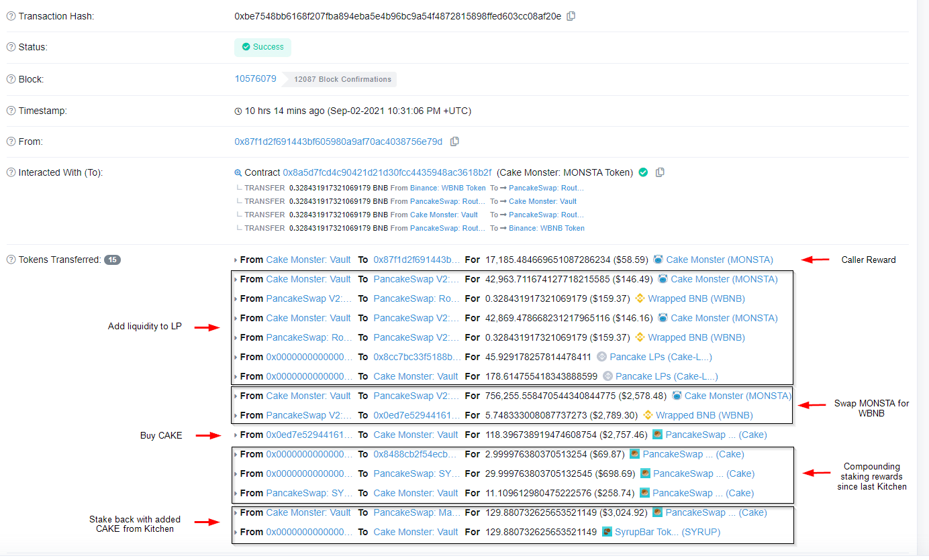Expand the Caller Reward transfer row details
This screenshot has width=929, height=560.
pos(234,260)
